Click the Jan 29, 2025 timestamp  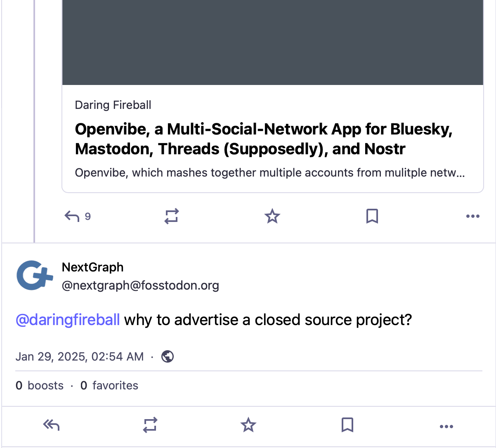[80, 356]
